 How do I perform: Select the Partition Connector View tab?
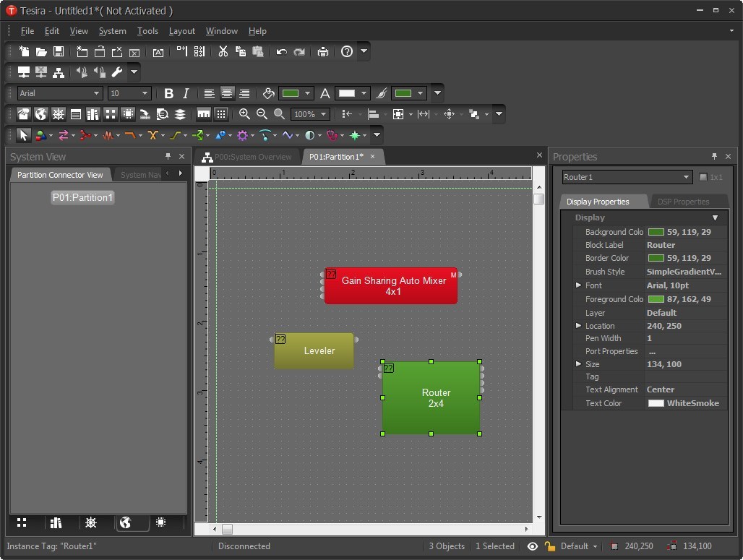coord(60,175)
